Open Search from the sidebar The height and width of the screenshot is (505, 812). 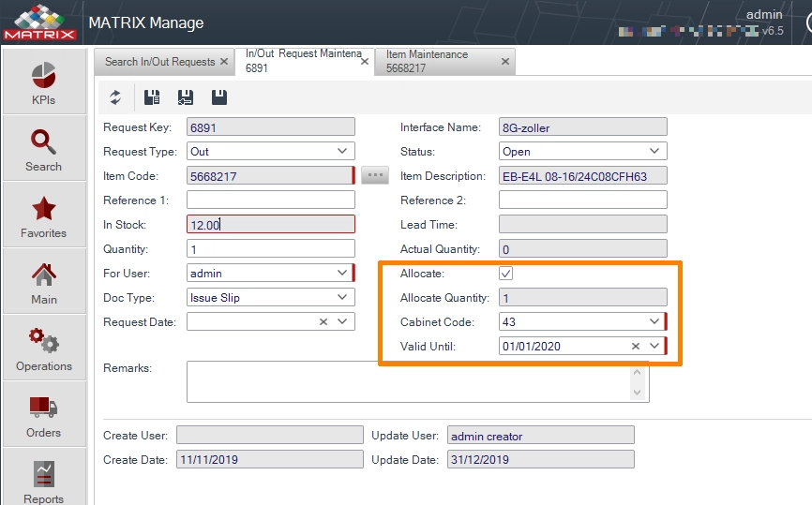coord(43,149)
